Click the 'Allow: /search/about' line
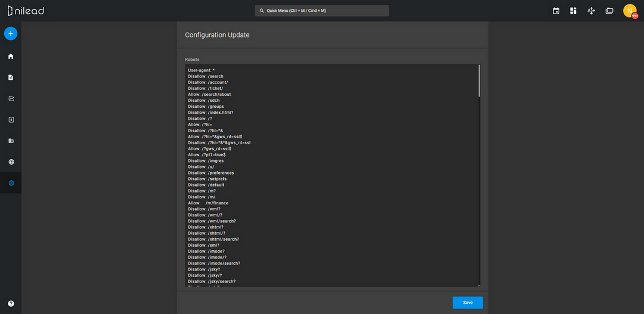The height and width of the screenshot is (314, 644). [x=209, y=94]
